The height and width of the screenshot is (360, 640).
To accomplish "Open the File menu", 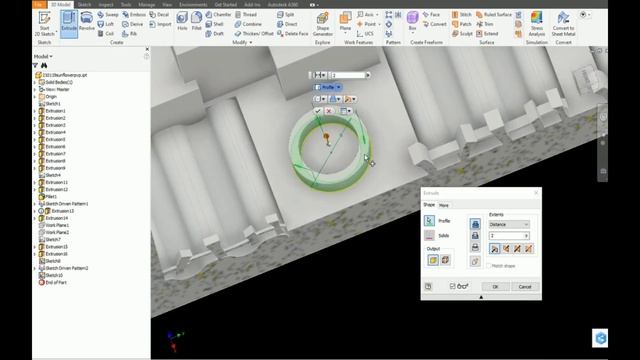I will tap(39, 4).
